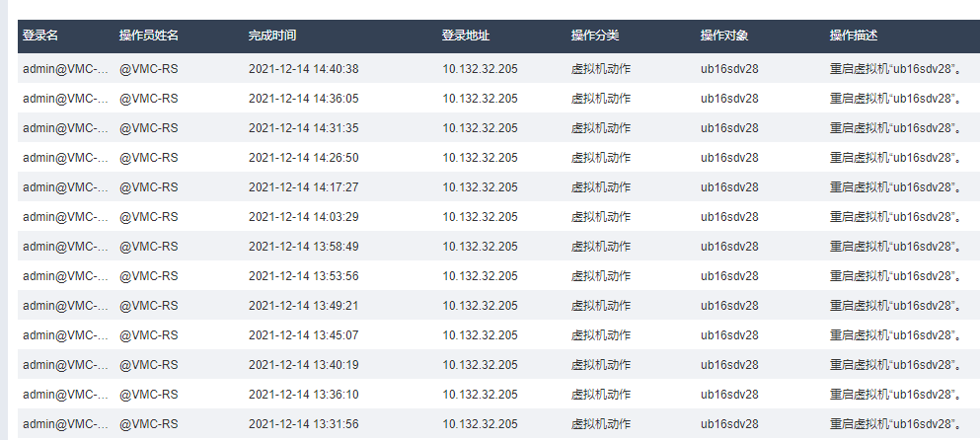This screenshot has height=440, width=980.
Task: Click the 14:31:35 completion time cell
Action: click(303, 128)
